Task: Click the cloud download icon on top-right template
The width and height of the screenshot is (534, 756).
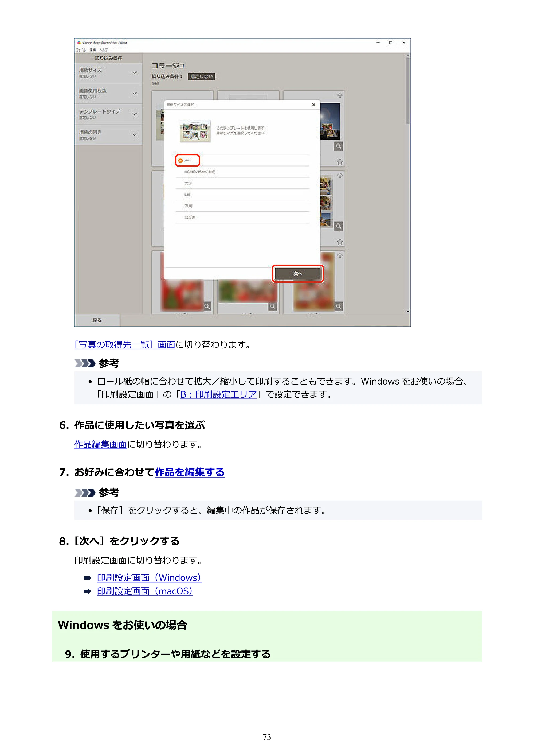Action: 340,95
